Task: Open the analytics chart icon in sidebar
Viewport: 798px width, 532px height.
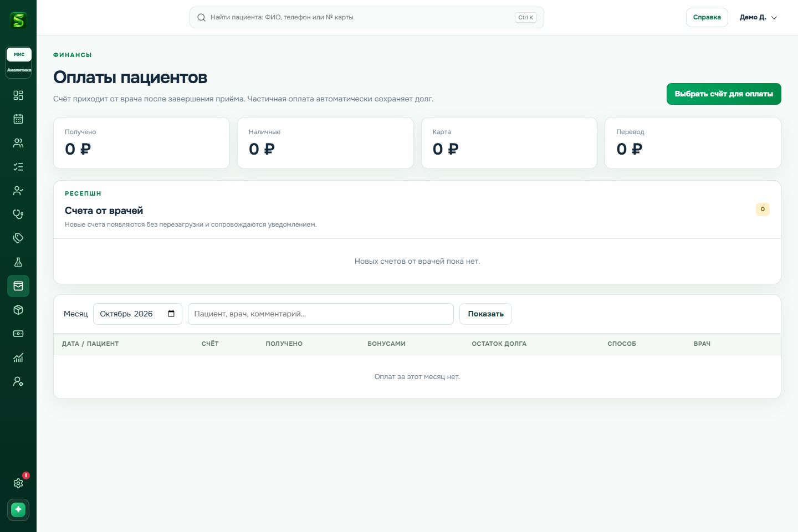Action: (x=18, y=357)
